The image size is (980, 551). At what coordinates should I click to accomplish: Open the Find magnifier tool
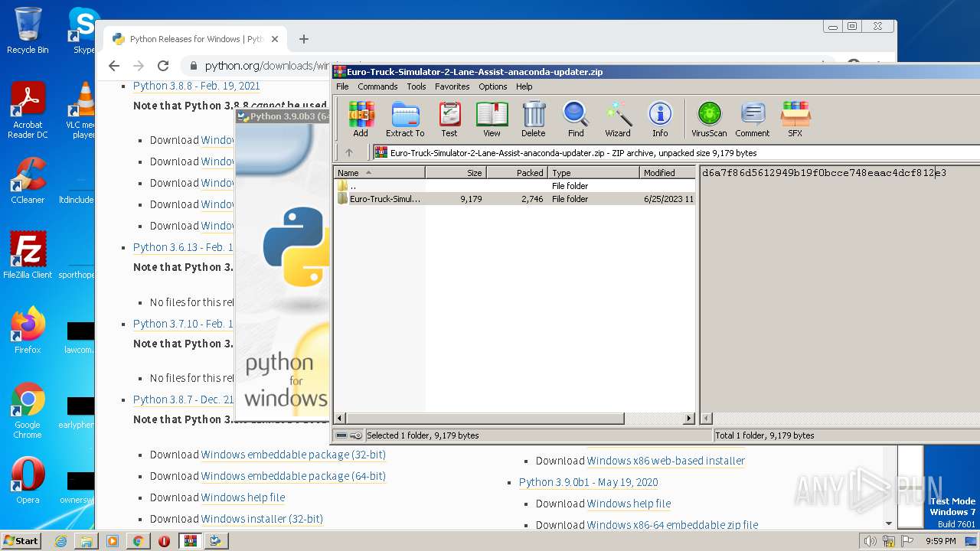(576, 119)
